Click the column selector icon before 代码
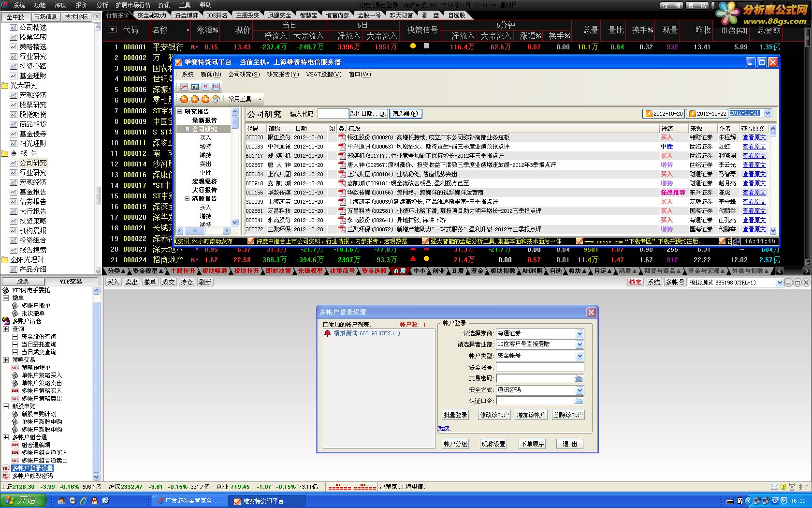 pyautogui.click(x=112, y=30)
